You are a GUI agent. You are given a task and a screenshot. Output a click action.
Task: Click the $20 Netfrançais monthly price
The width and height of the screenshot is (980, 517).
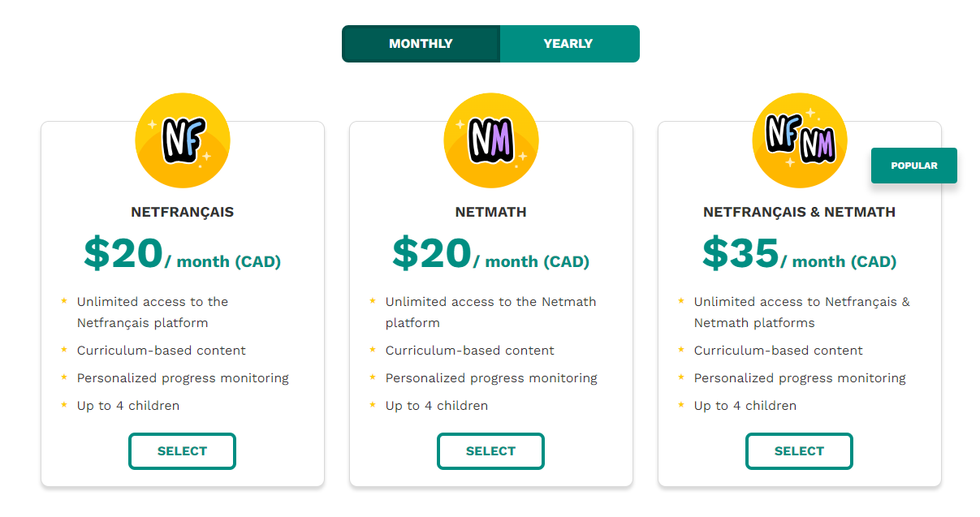(x=182, y=253)
